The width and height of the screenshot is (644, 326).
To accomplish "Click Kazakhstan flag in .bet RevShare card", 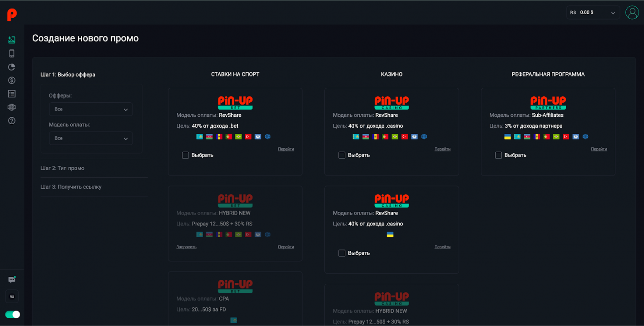I will click(199, 136).
